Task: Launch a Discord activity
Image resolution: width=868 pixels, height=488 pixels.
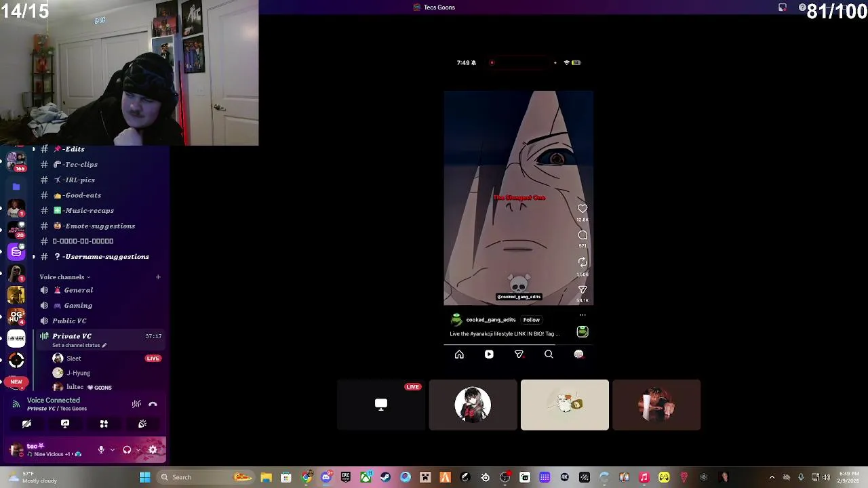Action: [104, 424]
